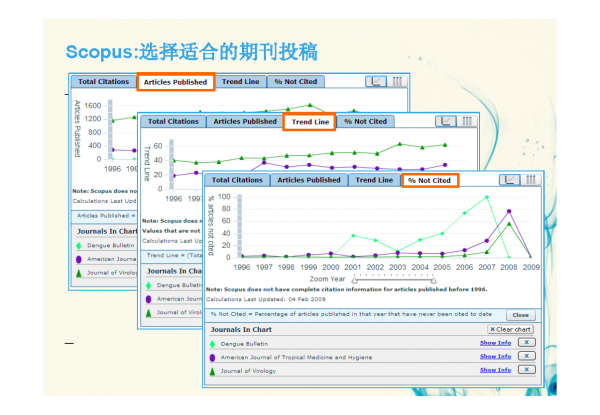
Task: Select highlighted Trend Line tab in middle window
Action: tap(310, 122)
